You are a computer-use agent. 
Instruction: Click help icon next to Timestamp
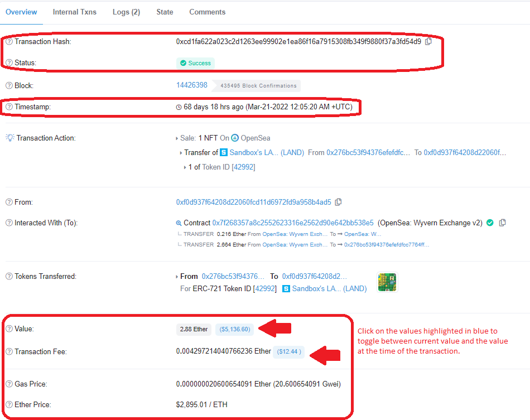[9, 107]
